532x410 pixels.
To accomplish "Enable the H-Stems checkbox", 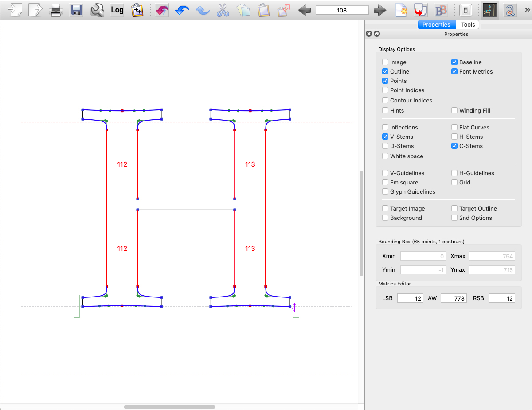I will click(454, 137).
